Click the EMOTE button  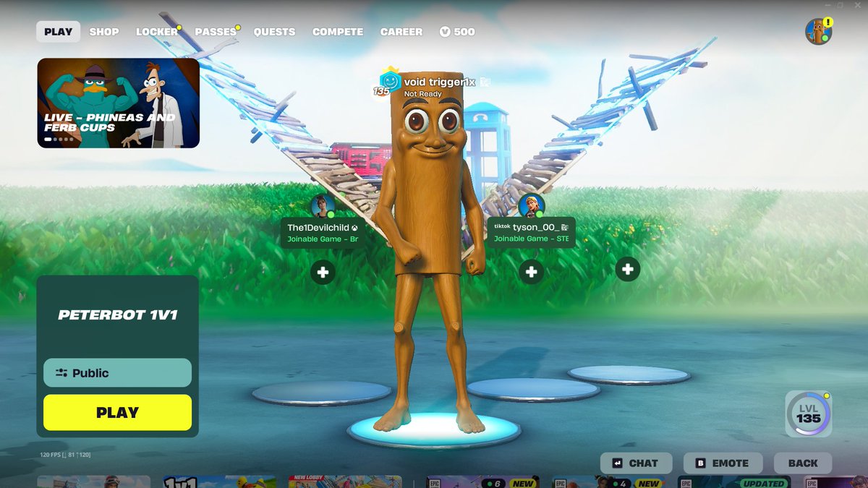pos(722,463)
